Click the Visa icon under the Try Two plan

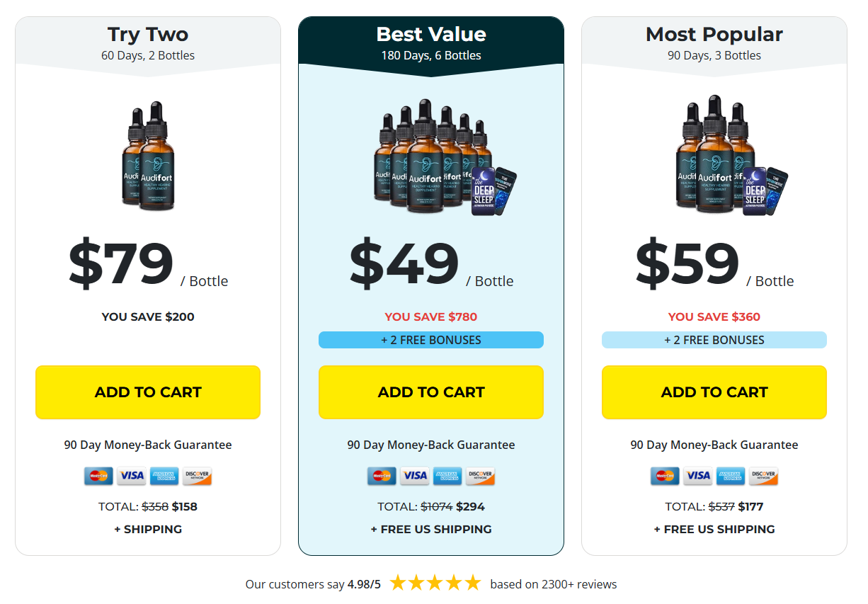coord(132,476)
